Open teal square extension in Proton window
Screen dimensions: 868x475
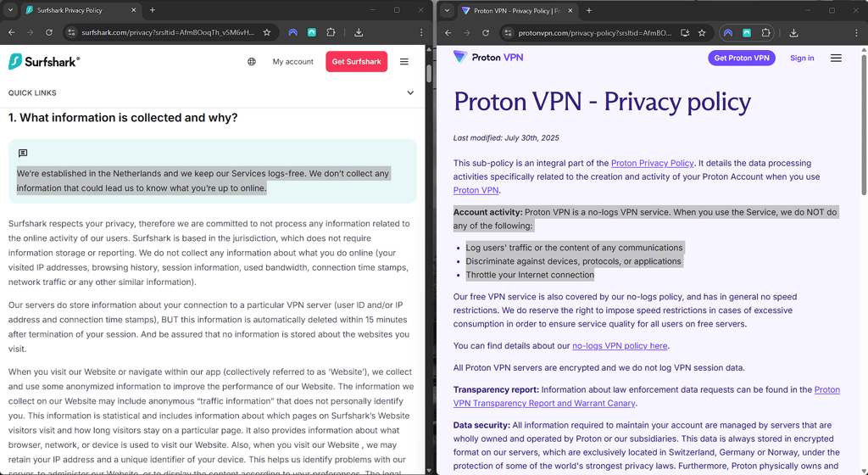coord(747,33)
